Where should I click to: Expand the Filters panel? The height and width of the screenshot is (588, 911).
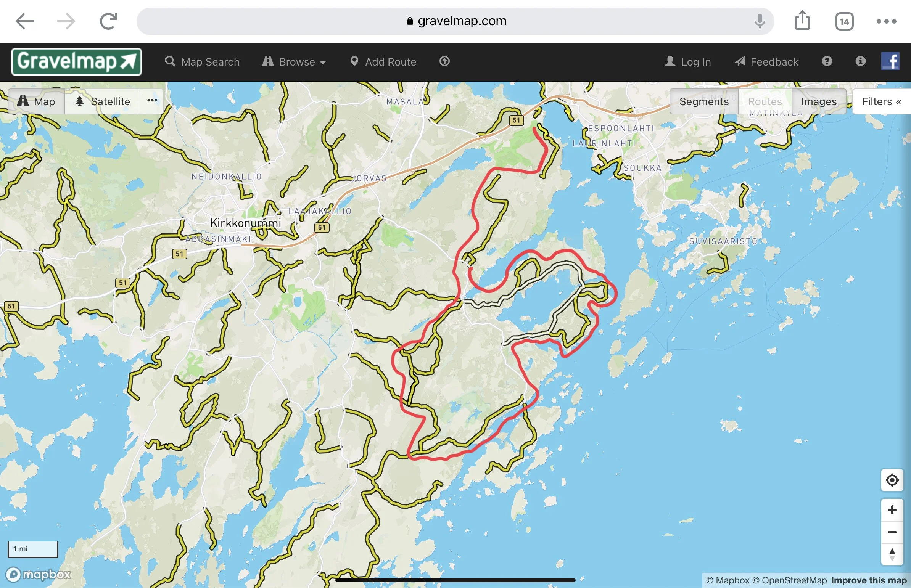[881, 101]
